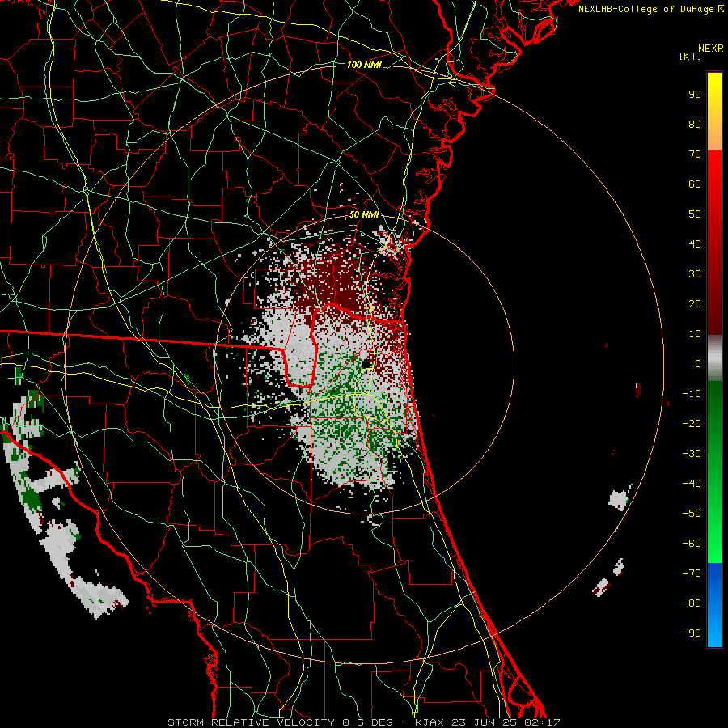Screen dimensions: 728x728
Task: Click the 70 value on velocity scale
Action: coord(695,154)
